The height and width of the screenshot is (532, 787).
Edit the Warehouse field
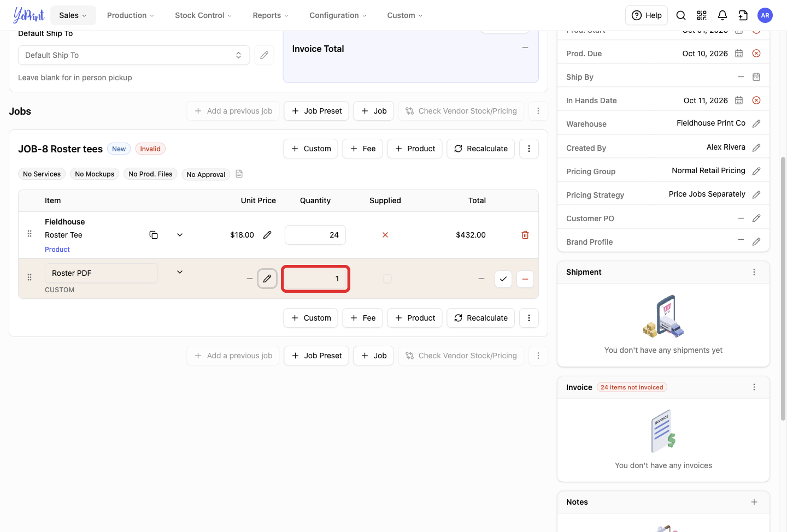coord(756,124)
